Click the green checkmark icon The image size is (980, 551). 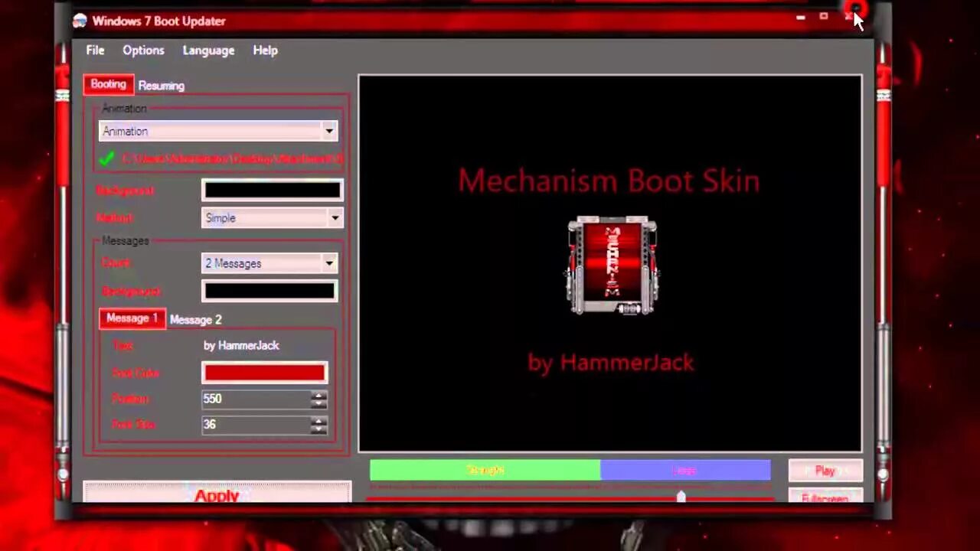click(x=107, y=159)
